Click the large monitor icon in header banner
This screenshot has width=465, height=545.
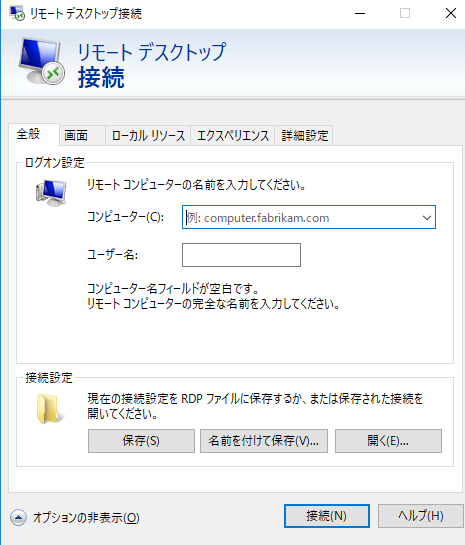coord(42,61)
